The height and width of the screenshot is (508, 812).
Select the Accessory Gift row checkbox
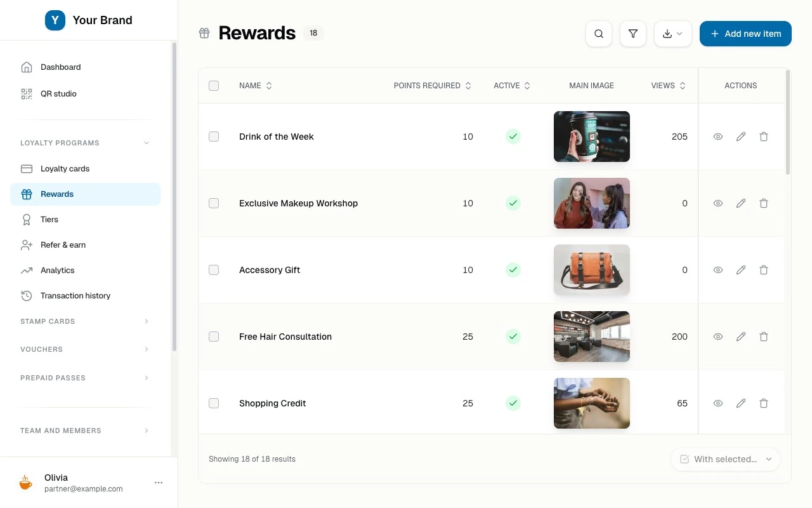tap(214, 270)
